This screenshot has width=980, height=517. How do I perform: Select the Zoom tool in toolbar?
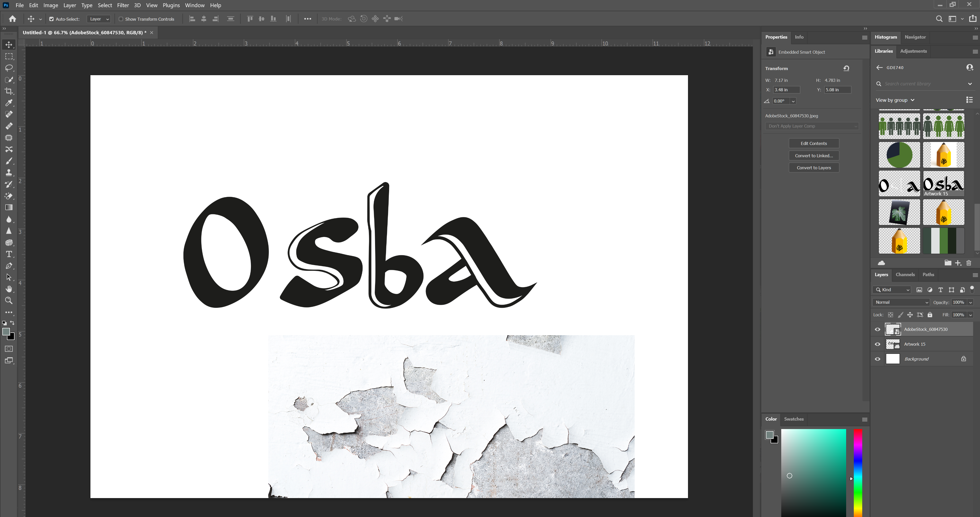[9, 301]
